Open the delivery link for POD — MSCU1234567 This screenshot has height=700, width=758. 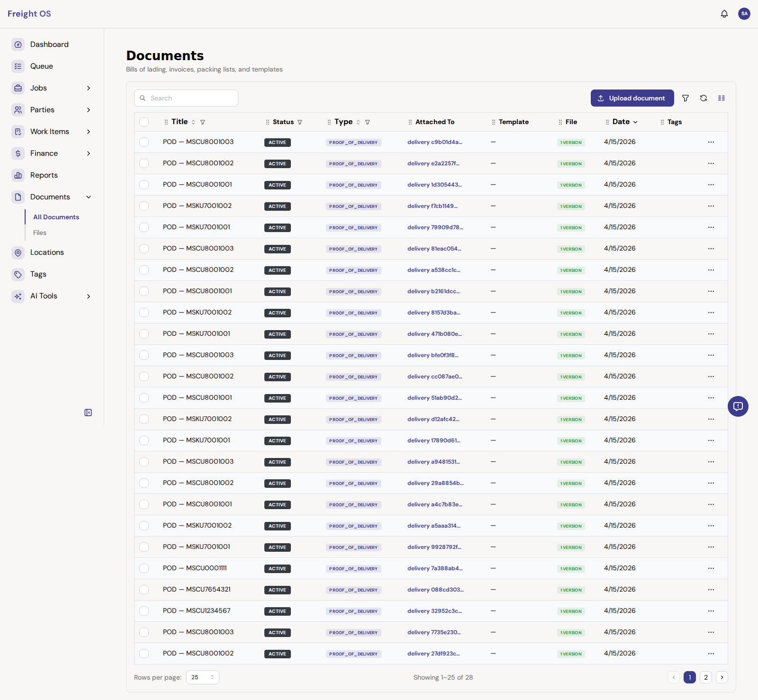434,611
